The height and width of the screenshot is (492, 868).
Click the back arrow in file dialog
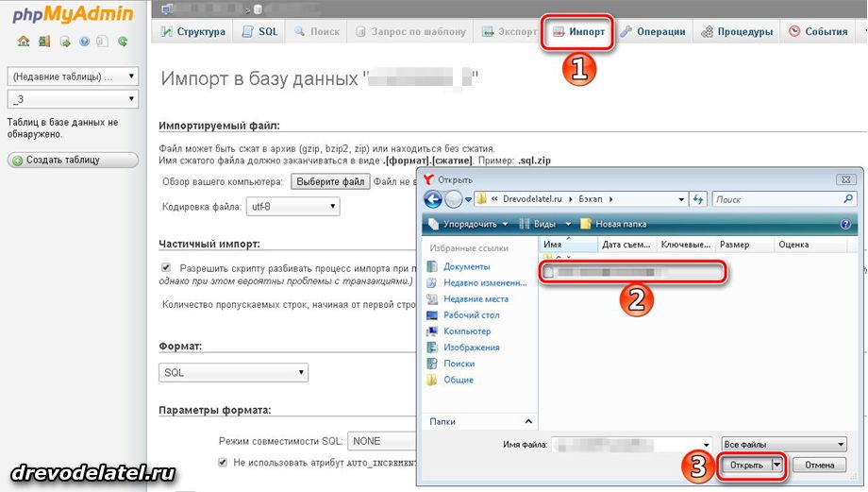coord(433,199)
